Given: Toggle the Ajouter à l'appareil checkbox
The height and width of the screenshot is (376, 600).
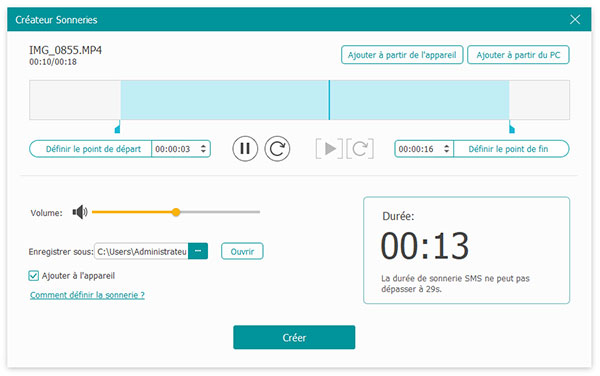Looking at the screenshot, I should pos(34,275).
